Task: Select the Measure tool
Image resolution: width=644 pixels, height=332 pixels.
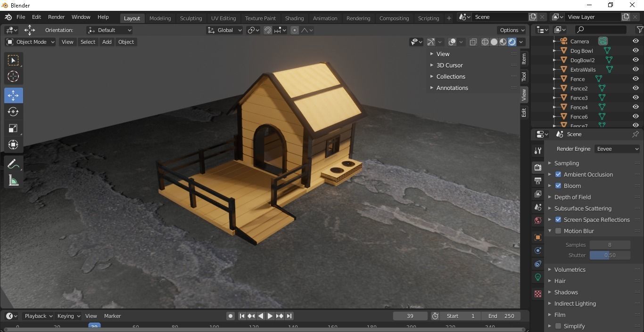Action: pos(13,180)
